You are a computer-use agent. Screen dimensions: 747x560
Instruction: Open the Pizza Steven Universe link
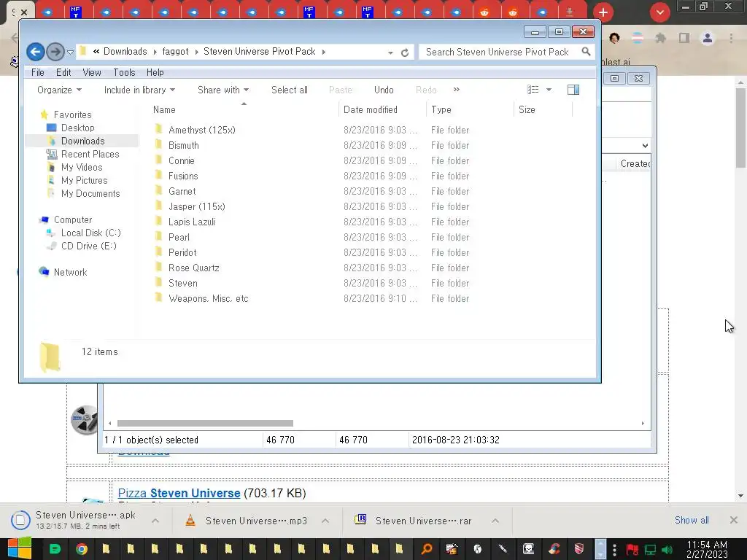pos(179,494)
